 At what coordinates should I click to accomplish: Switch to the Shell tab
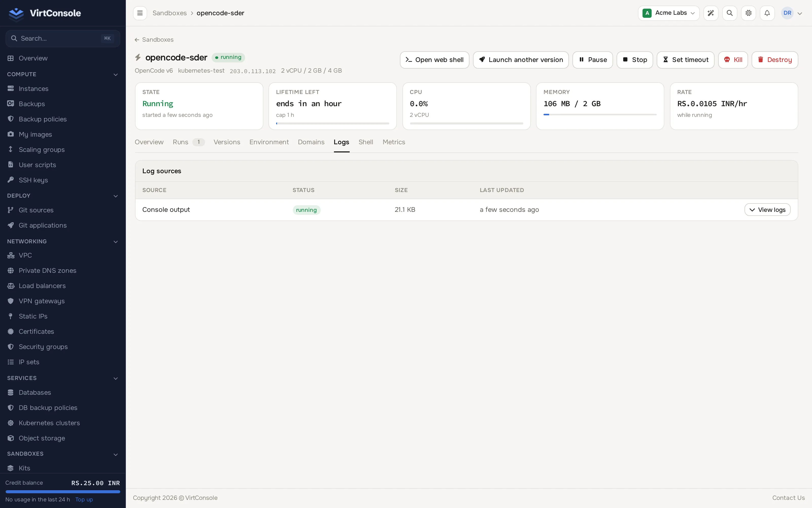[365, 142]
